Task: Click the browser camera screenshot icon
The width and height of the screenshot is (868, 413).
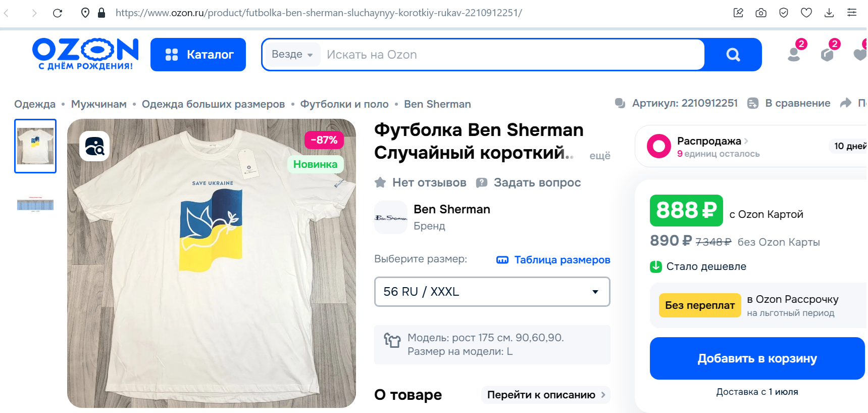Action: [x=761, y=13]
